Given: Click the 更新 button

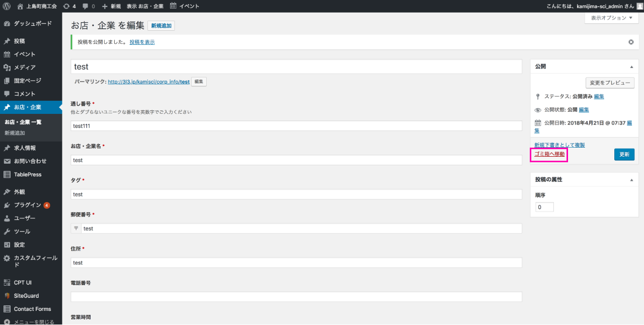Looking at the screenshot, I should [x=624, y=155].
